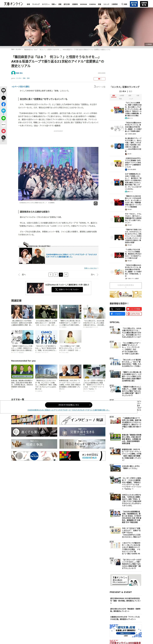
Task: Open the インタビュー / 対談 banner
Action: [82, 420]
